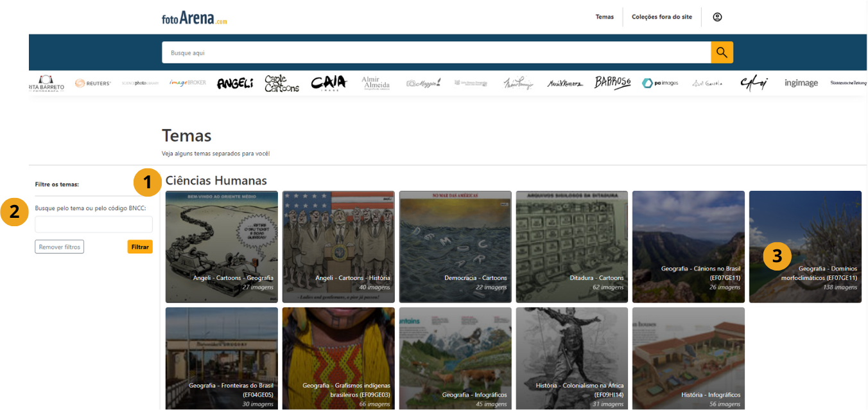Select the Angeli logo in the brand strip
The height and width of the screenshot is (410, 868).
click(235, 83)
